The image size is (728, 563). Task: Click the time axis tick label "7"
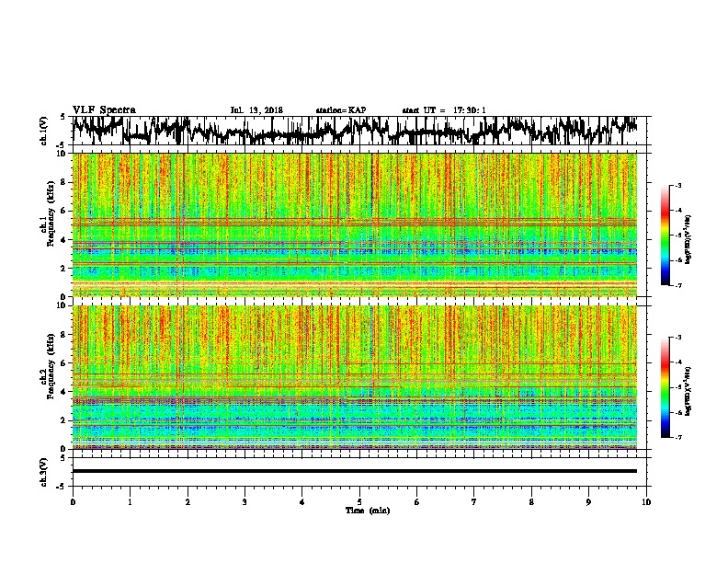point(474,502)
